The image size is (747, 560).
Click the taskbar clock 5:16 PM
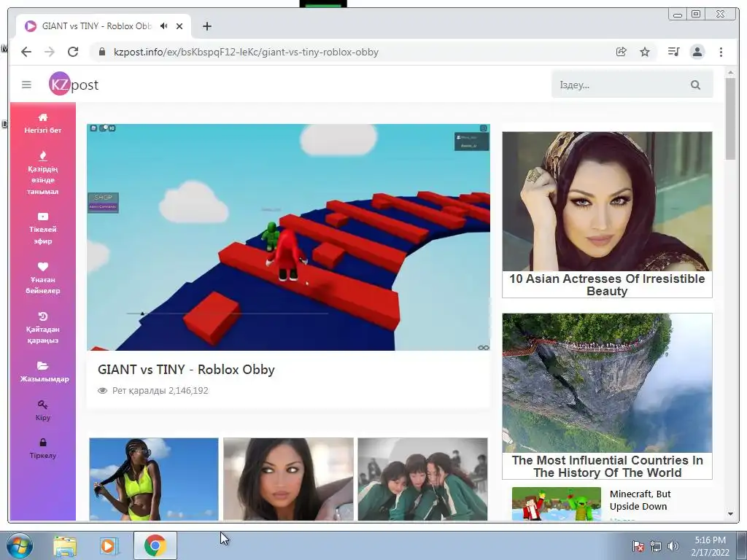coord(710,546)
